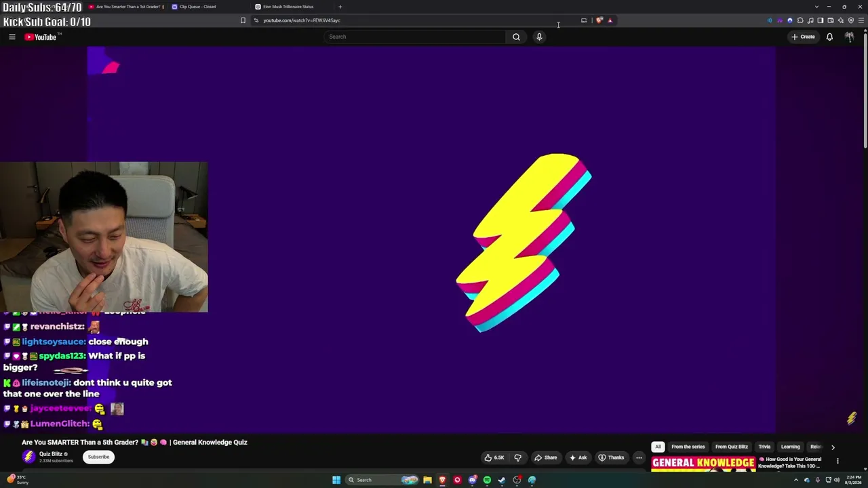Open Brave Shields lion icon

[599, 20]
